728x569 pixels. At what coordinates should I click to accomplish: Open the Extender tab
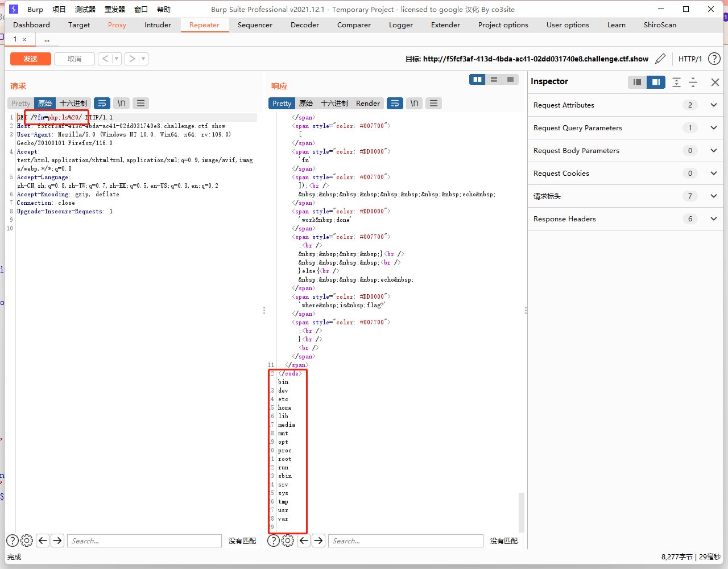(x=445, y=24)
